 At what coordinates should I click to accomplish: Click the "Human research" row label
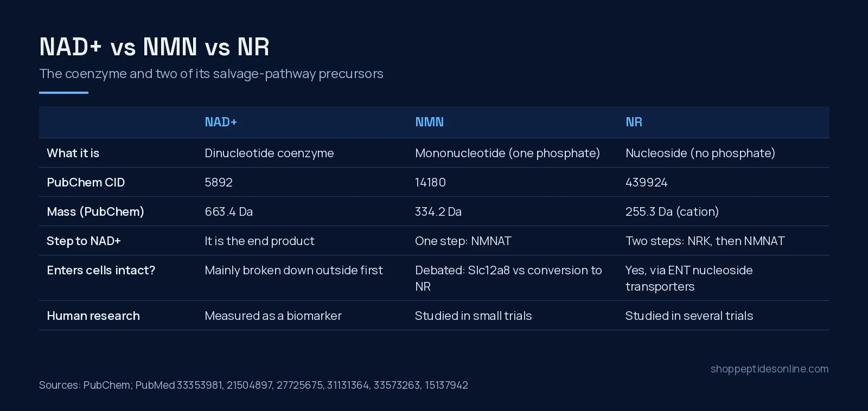93,316
